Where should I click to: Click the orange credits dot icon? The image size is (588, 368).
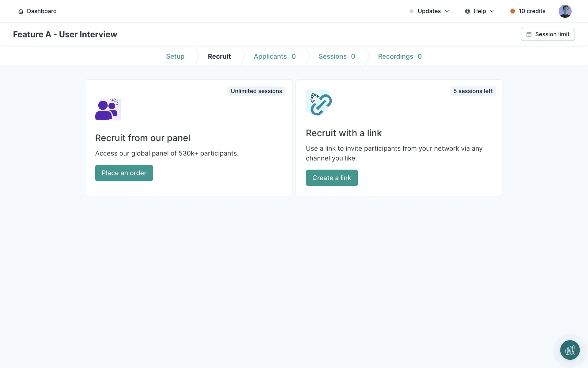(512, 11)
